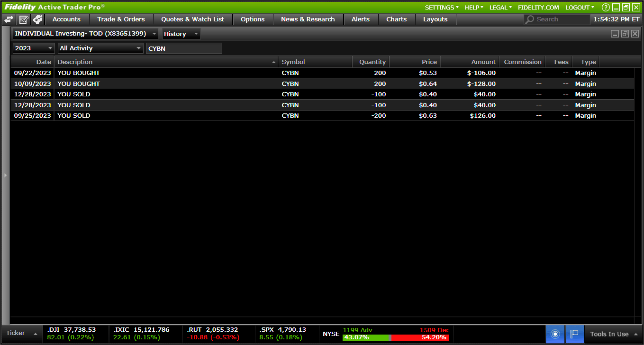The width and height of the screenshot is (644, 345).
Task: Open the LEGAL dropdown
Action: pos(500,8)
